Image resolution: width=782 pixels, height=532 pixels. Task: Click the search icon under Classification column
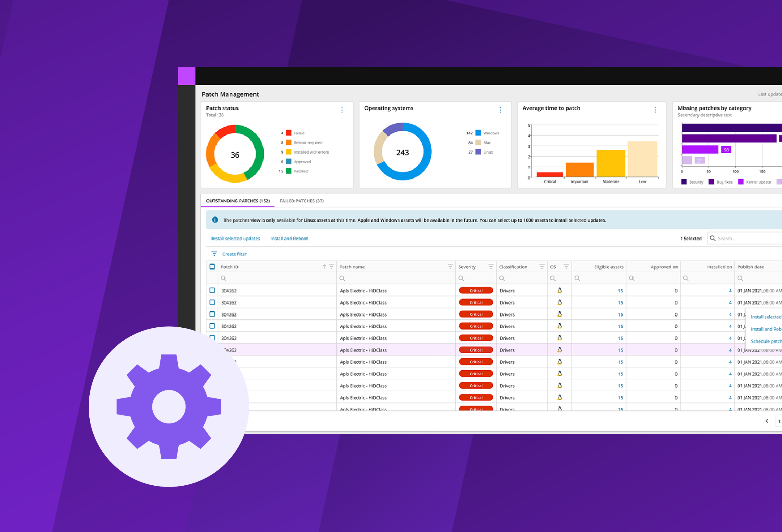(x=502, y=278)
